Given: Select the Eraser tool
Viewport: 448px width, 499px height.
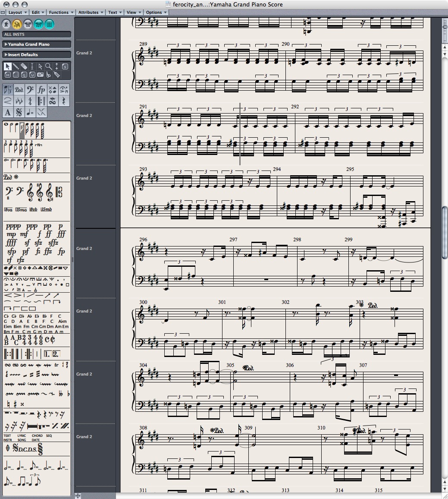Looking at the screenshot, I should point(24,66).
